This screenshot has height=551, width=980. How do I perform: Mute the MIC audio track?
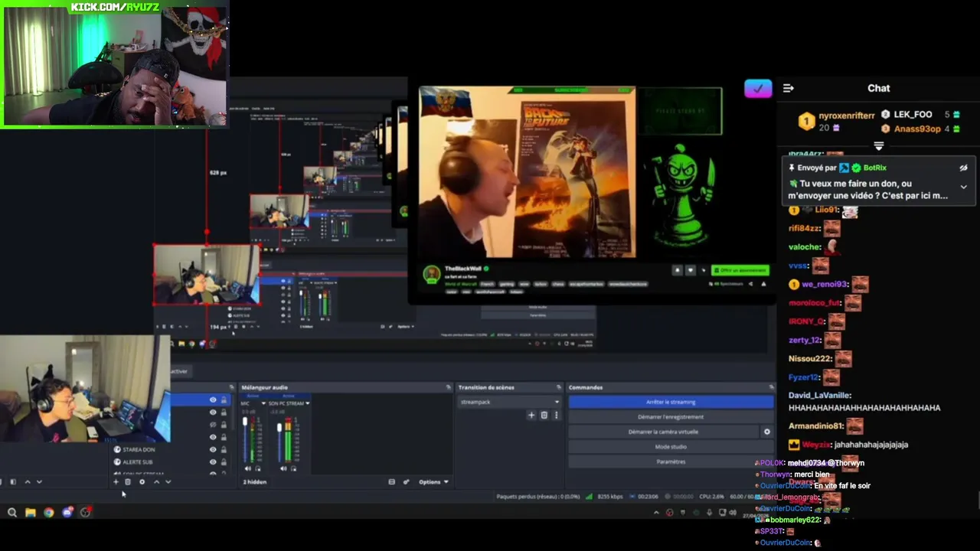pos(247,468)
